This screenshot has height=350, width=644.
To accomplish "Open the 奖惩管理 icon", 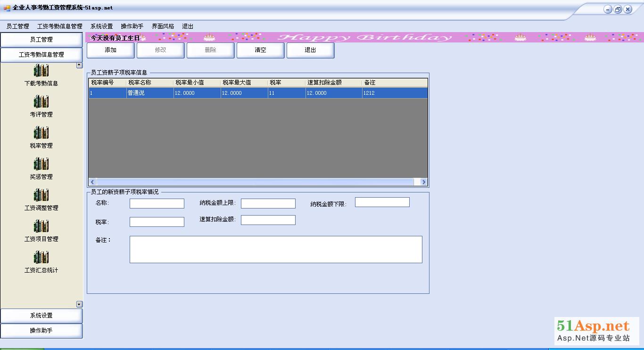I will [x=41, y=165].
